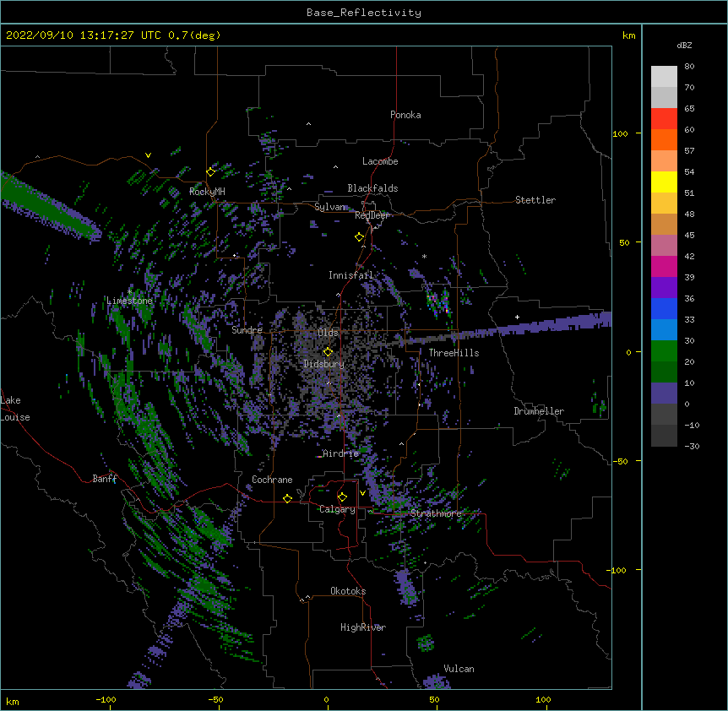The image size is (728, 711).
Task: Select the magenta 39-42 dBZ legend swatch
Action: pyautogui.click(x=664, y=266)
